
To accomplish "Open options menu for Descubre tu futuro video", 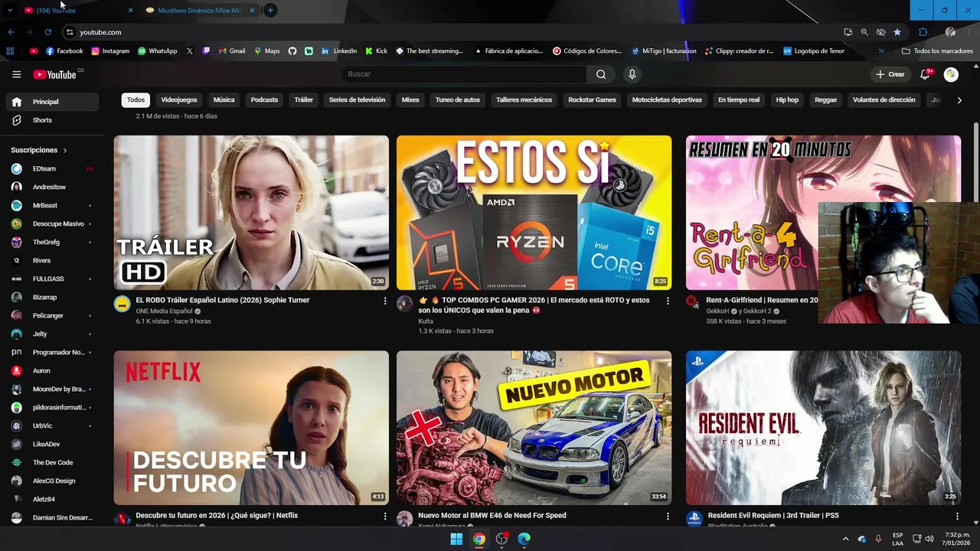I will (385, 517).
